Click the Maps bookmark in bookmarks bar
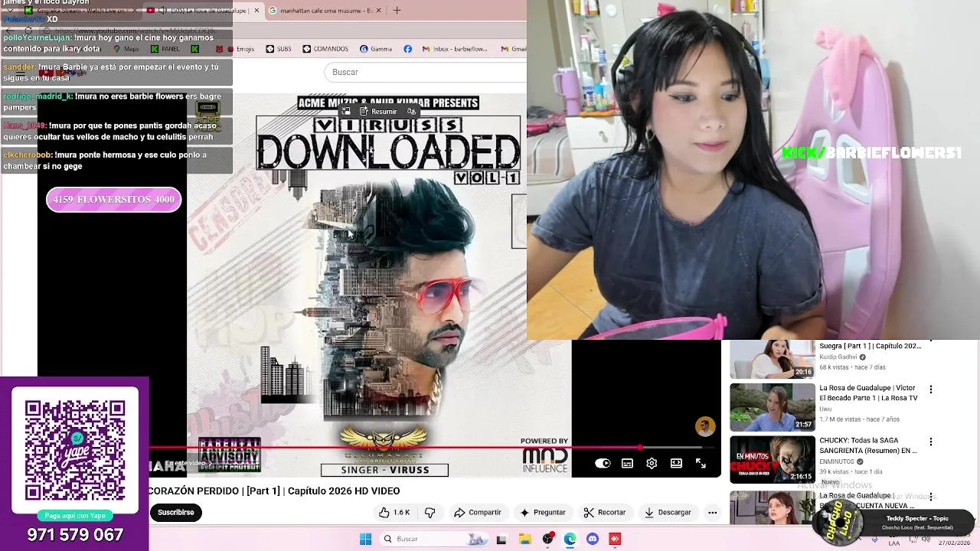 click(x=126, y=49)
